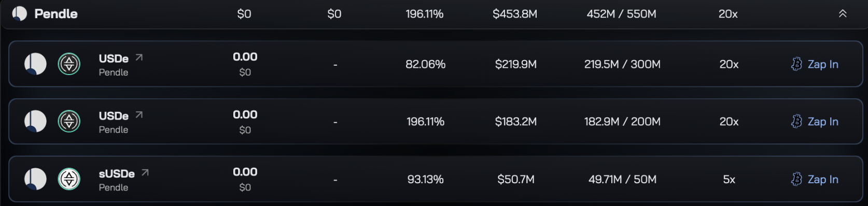Viewport: 868px width, 206px height.
Task: Zap In to the sUSDe 5x pool
Action: 815,179
